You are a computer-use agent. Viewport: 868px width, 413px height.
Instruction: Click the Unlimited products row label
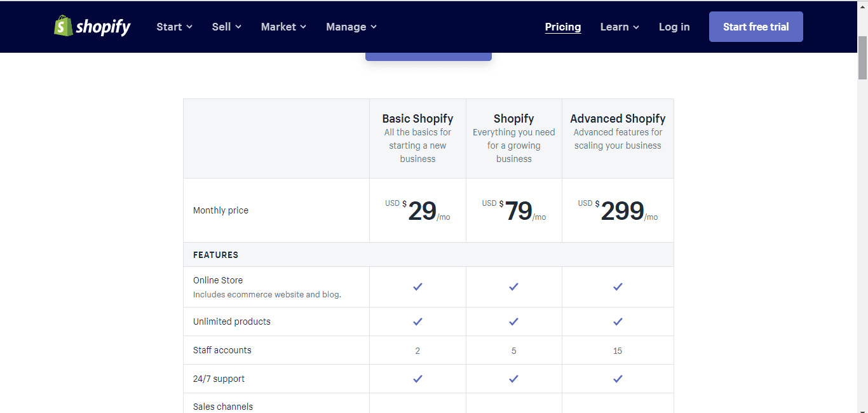click(x=232, y=322)
